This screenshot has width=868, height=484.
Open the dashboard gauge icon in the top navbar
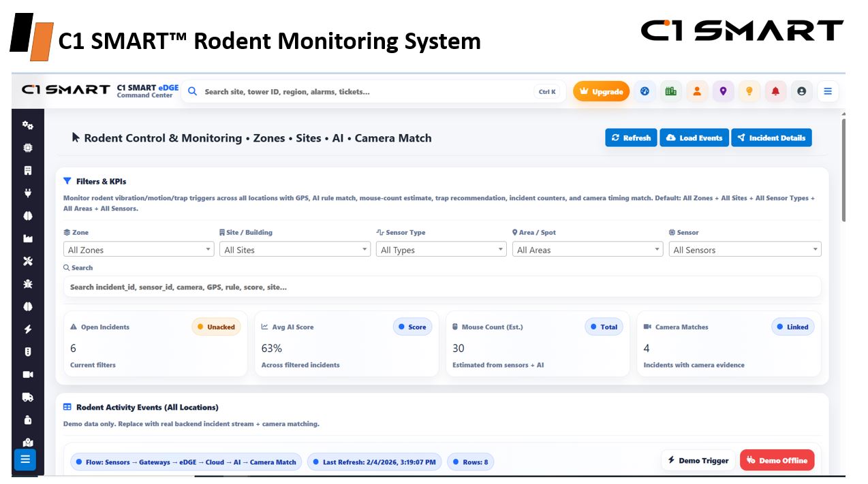pos(645,91)
